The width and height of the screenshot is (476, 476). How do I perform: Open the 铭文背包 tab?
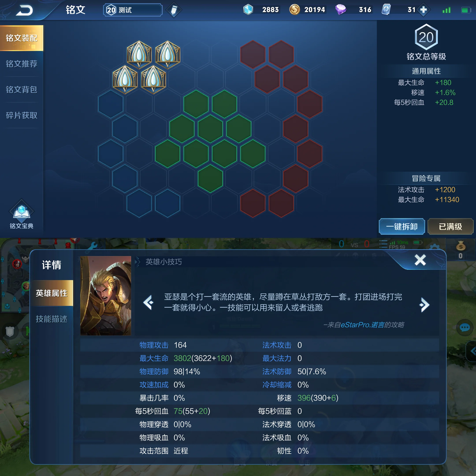22,89
